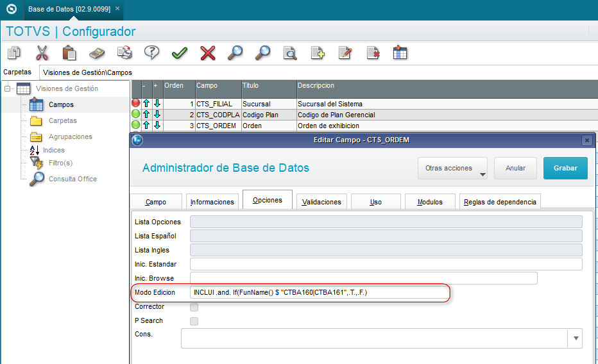Click the document preview search icon
This screenshot has width=598, height=364.
[x=290, y=53]
